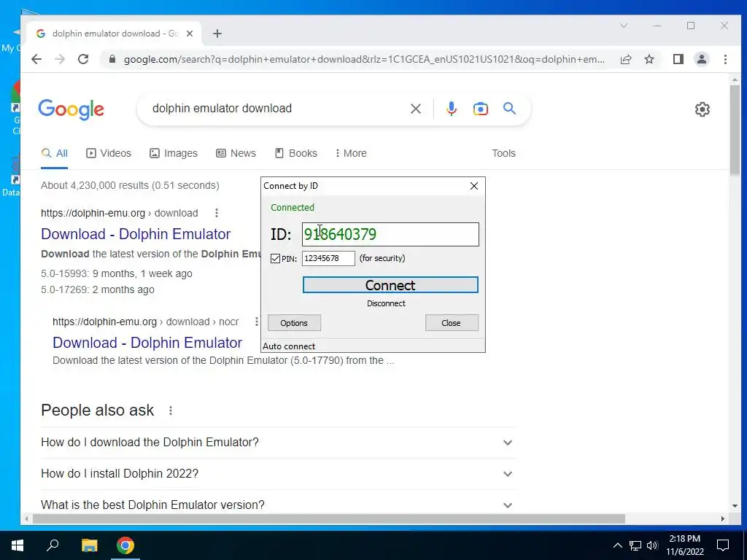The image size is (747, 560).
Task: Expand How do I install Dolphin 2022?
Action: 278,474
